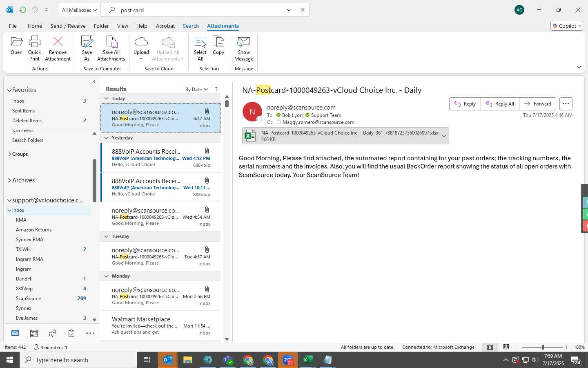Image resolution: width=588 pixels, height=368 pixels.
Task: Quick Print the attachment
Action: click(x=35, y=48)
